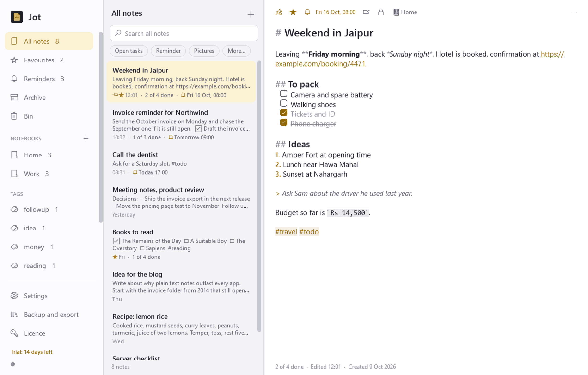This screenshot has width=588, height=375.
Task: Click the Search all notes field
Action: tap(184, 33)
